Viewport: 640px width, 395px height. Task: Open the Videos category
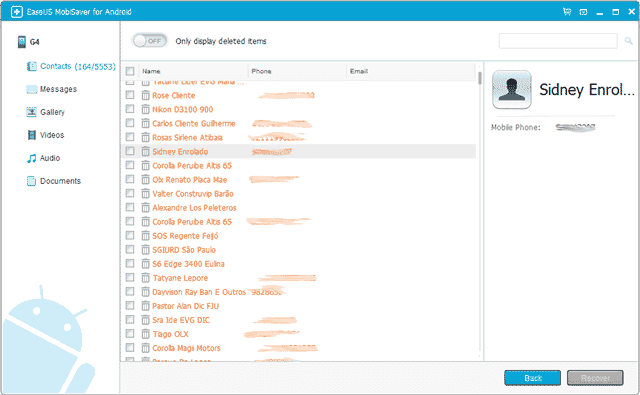click(52, 135)
